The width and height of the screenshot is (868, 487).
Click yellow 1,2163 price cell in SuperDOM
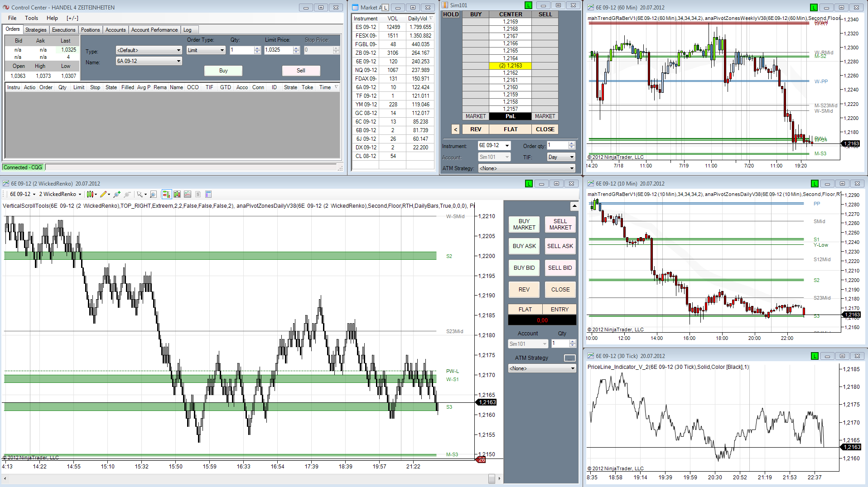point(511,66)
